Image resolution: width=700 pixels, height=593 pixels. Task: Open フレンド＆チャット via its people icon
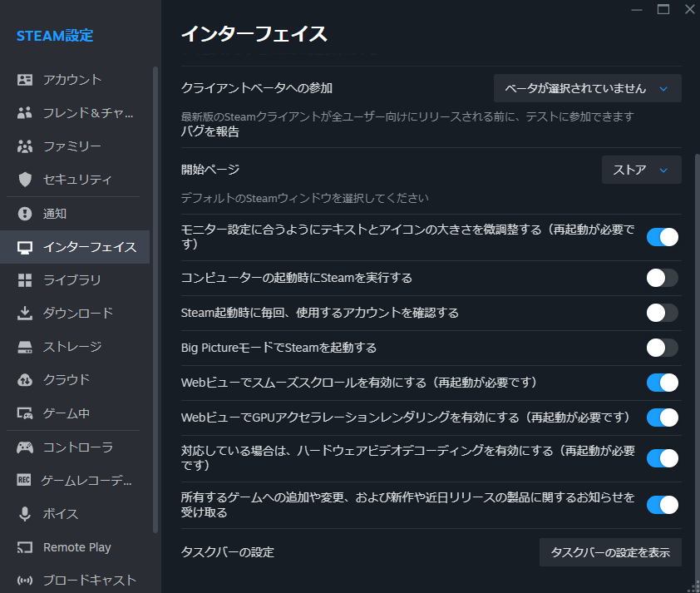point(25,113)
